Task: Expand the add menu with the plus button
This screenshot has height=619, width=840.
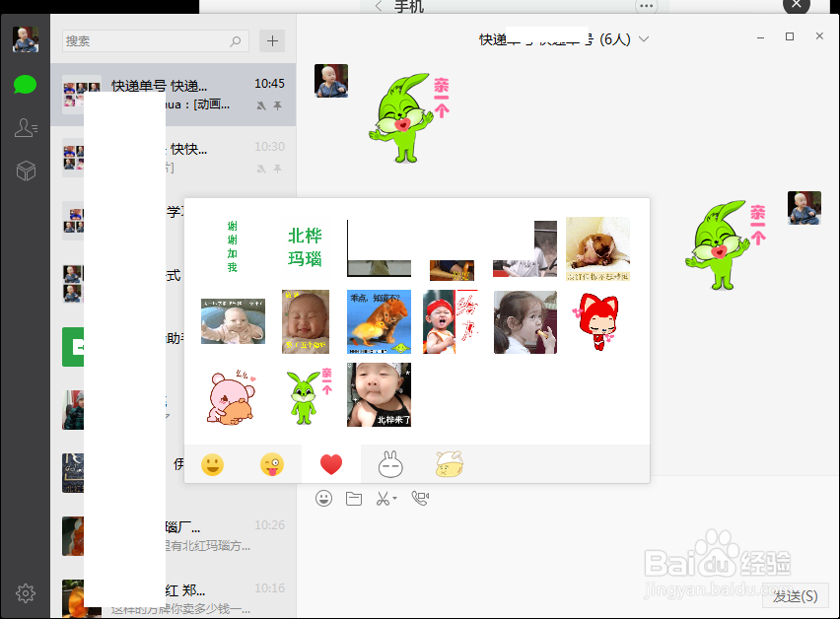Action: 271,42
